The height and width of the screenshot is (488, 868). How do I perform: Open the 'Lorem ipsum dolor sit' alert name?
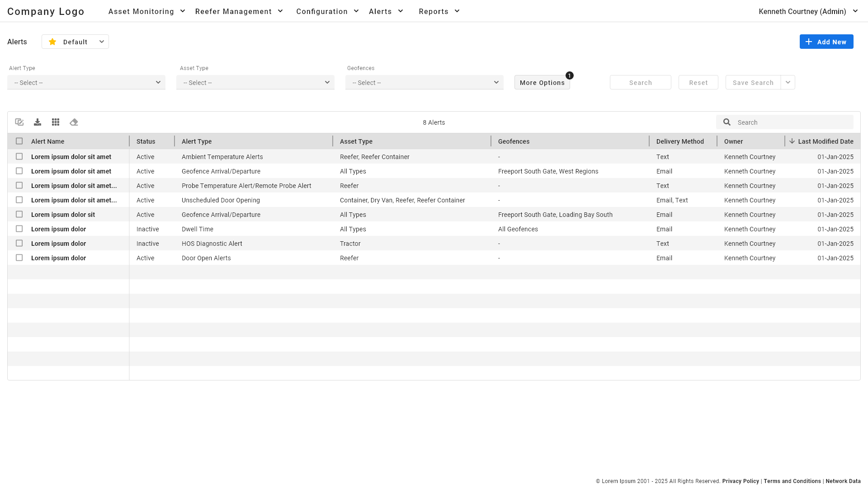coord(63,215)
